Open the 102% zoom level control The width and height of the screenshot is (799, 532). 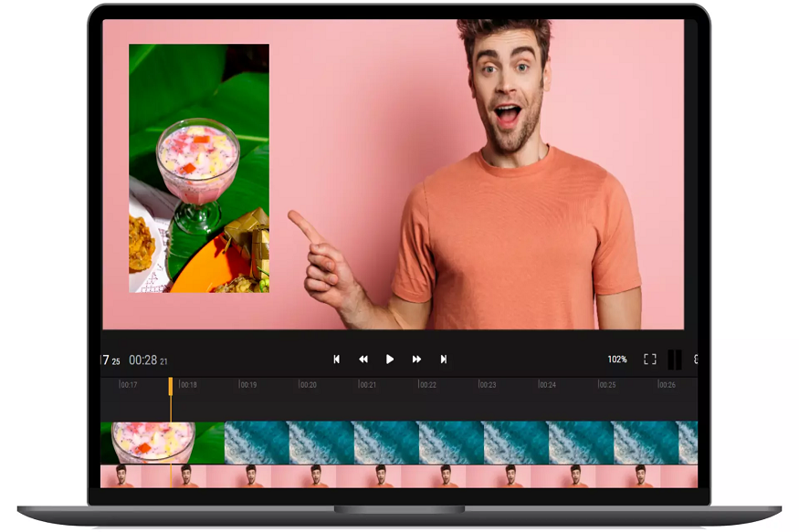[x=617, y=360]
